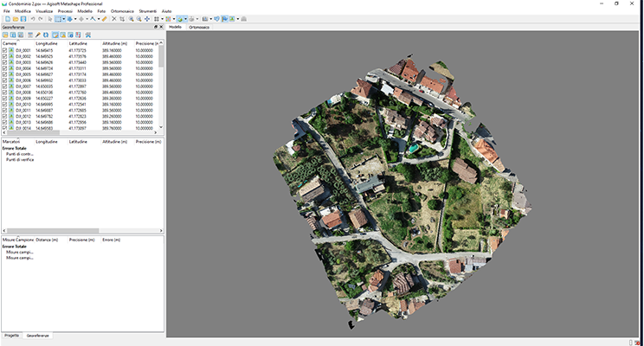Click the Marcatori column header
Image resolution: width=644 pixels, height=346 pixels.
[11, 142]
